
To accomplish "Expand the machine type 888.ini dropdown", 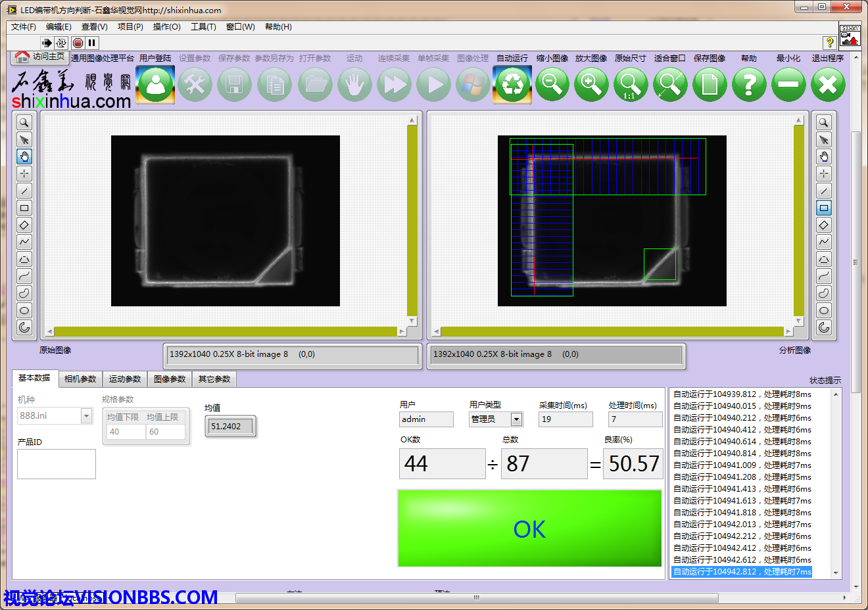I will pos(86,416).
